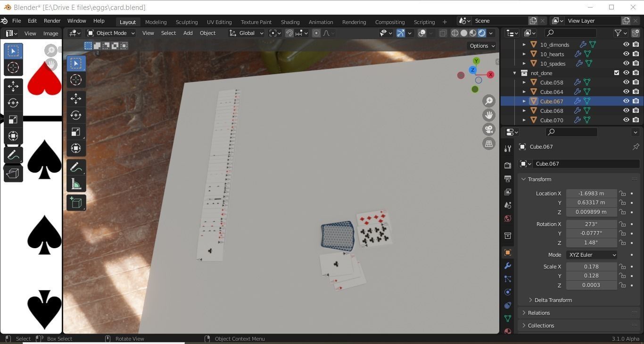Click the Location X value field
Screen dimensions: 644x344
pos(591,193)
